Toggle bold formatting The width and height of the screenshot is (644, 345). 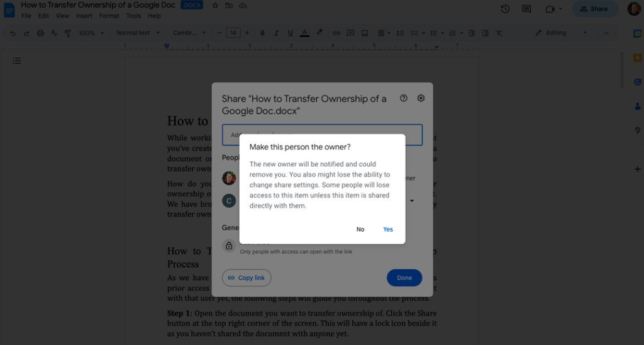click(262, 33)
